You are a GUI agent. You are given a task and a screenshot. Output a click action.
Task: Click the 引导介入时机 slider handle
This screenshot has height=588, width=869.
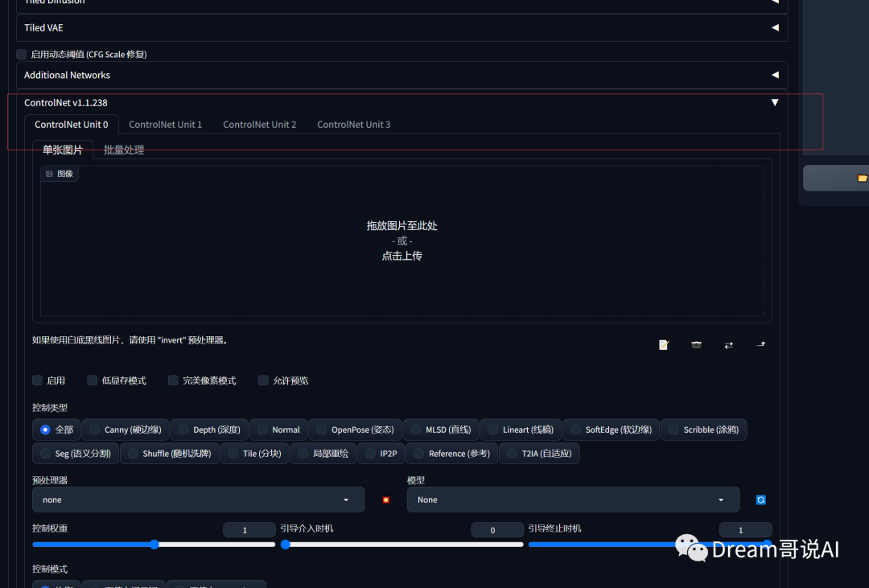(x=286, y=545)
